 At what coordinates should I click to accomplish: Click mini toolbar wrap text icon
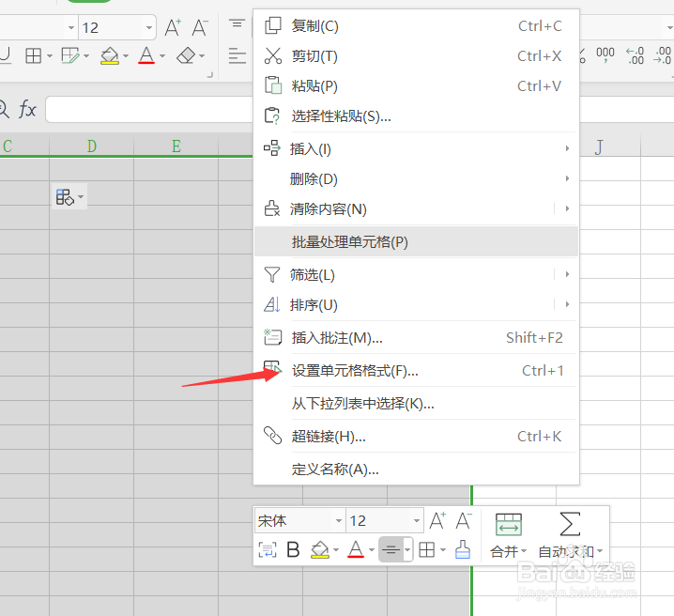coord(268,550)
